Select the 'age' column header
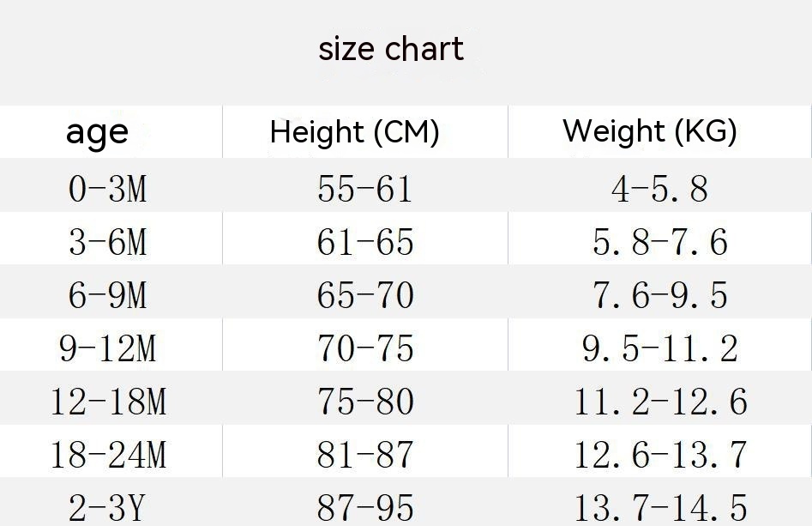 [97, 133]
